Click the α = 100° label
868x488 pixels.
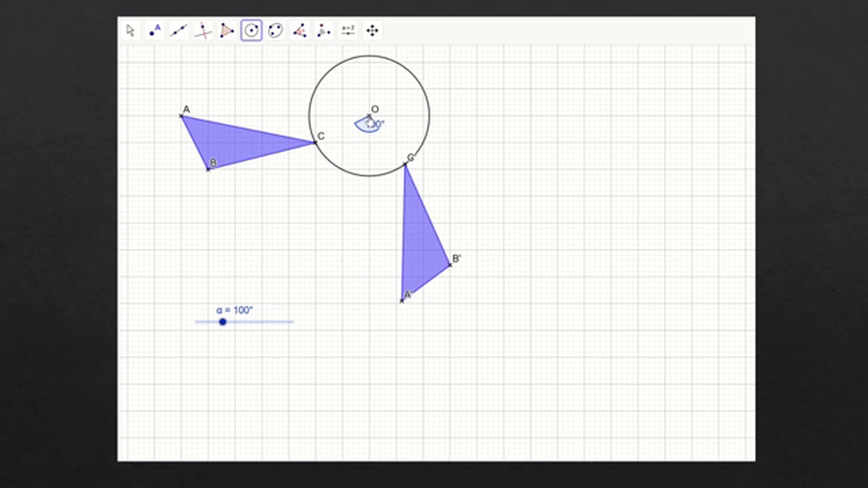pos(234,310)
